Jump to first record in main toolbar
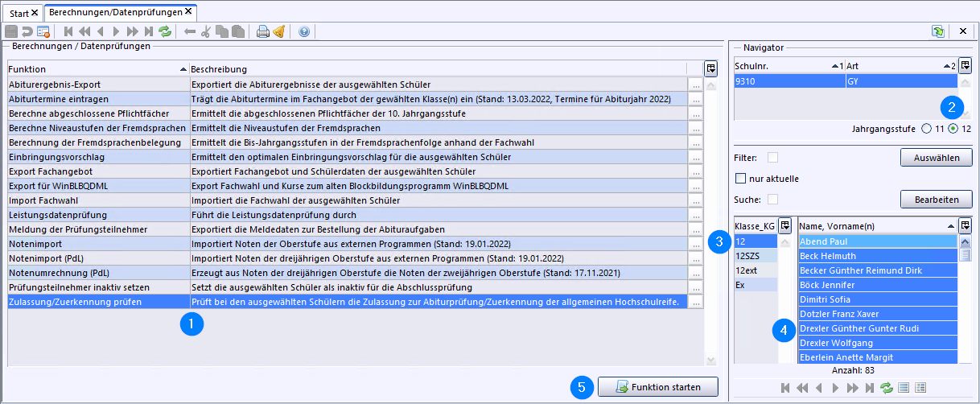The image size is (980, 404). (x=69, y=32)
